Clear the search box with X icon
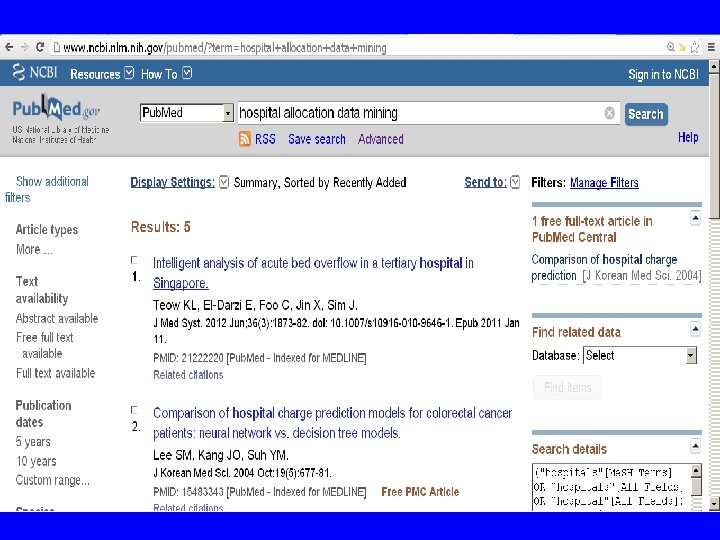Viewport: 720px width, 540px height. pyautogui.click(x=609, y=113)
